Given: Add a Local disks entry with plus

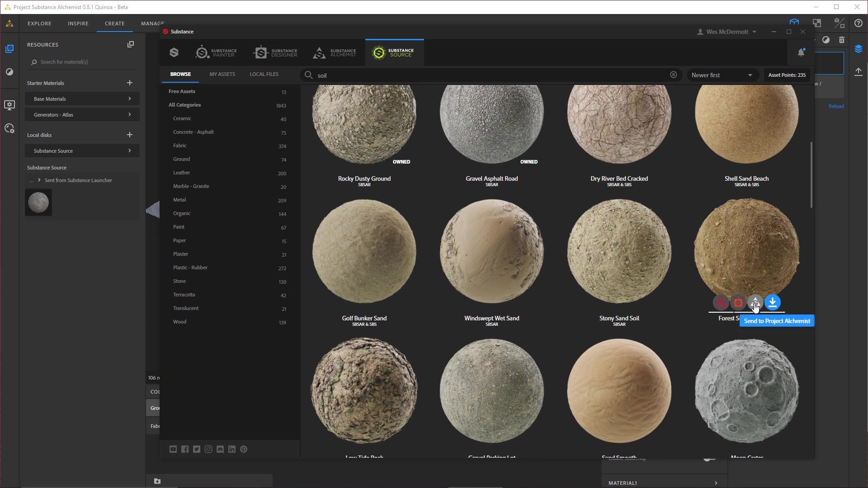Looking at the screenshot, I should click(x=130, y=135).
